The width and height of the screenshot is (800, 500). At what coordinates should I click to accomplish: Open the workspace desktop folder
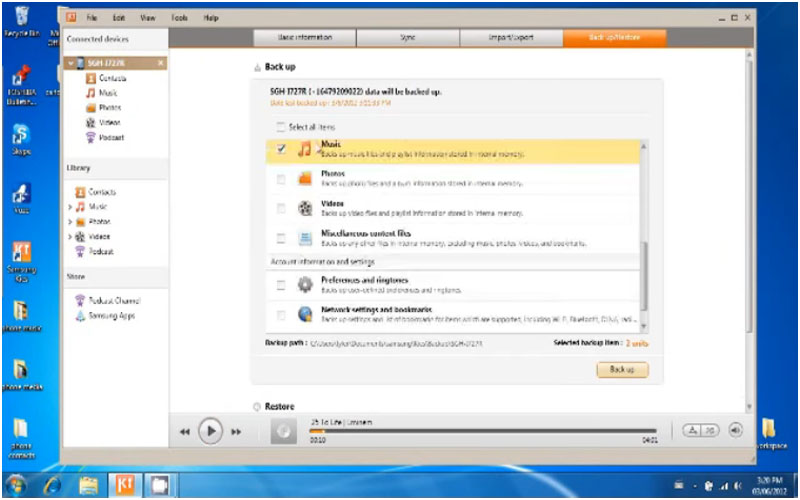pyautogui.click(x=769, y=434)
